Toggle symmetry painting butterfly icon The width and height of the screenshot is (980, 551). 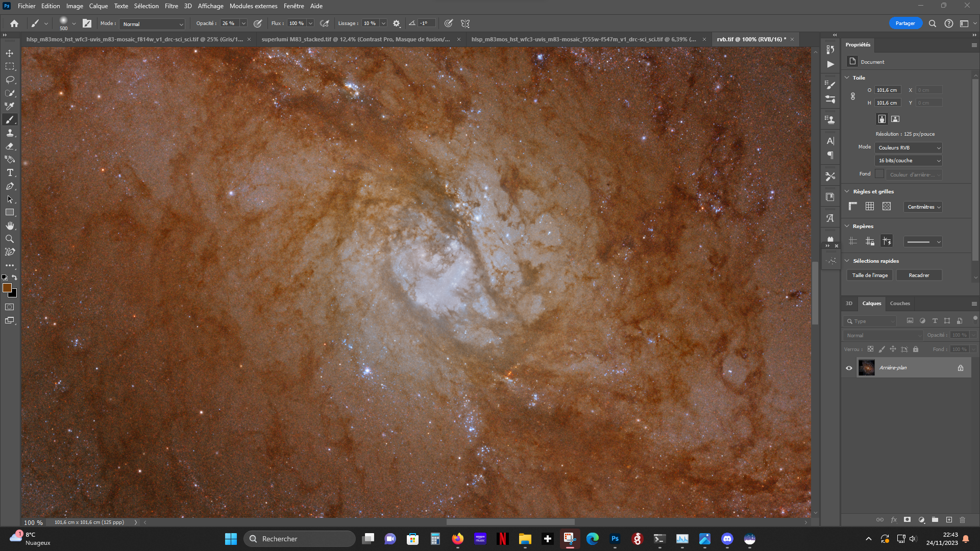click(465, 23)
